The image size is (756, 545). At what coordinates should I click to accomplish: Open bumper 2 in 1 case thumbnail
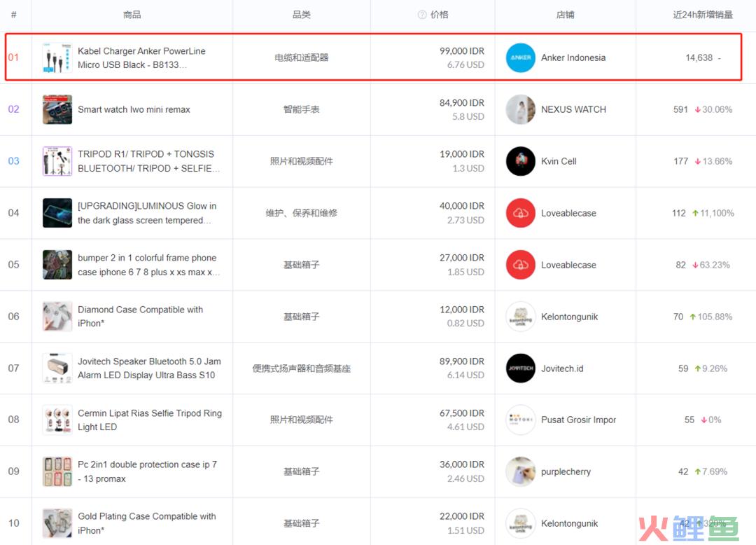pyautogui.click(x=57, y=265)
